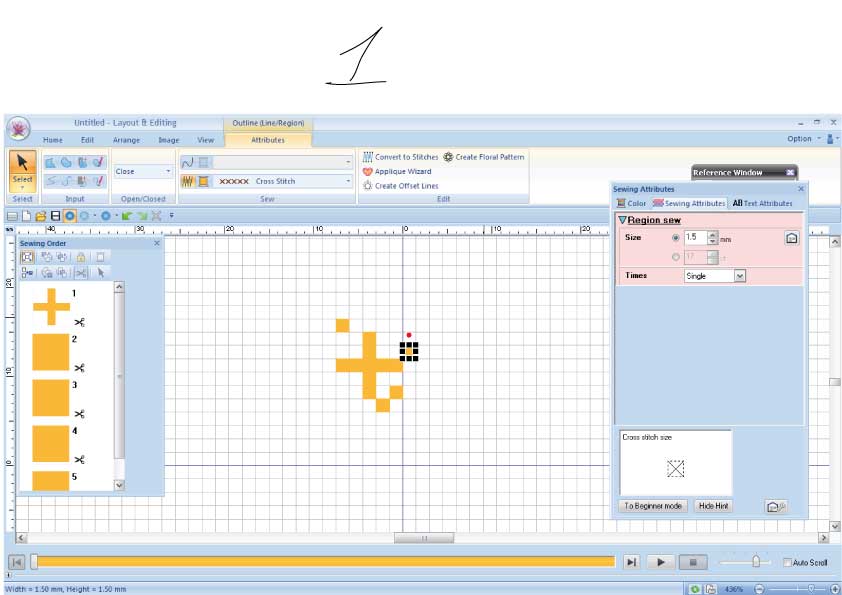The image size is (842, 595).
Task: Click Convert to Stitches
Action: (401, 157)
